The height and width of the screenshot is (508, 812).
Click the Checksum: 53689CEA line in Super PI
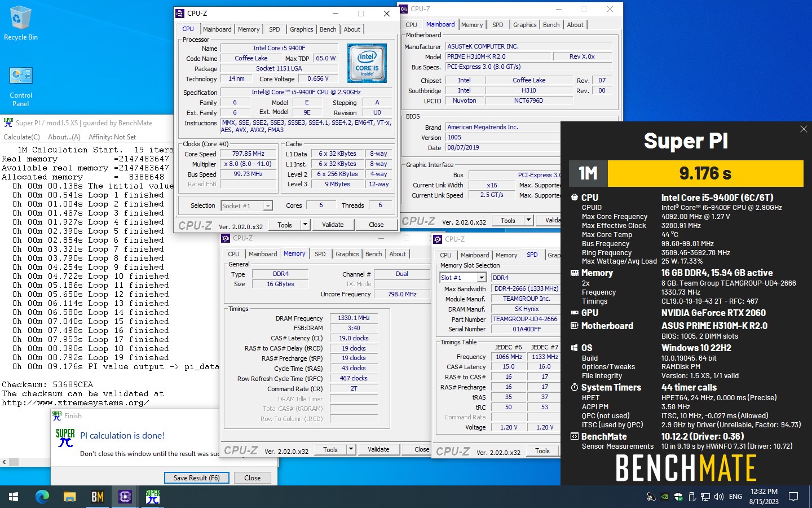pyautogui.click(x=47, y=384)
